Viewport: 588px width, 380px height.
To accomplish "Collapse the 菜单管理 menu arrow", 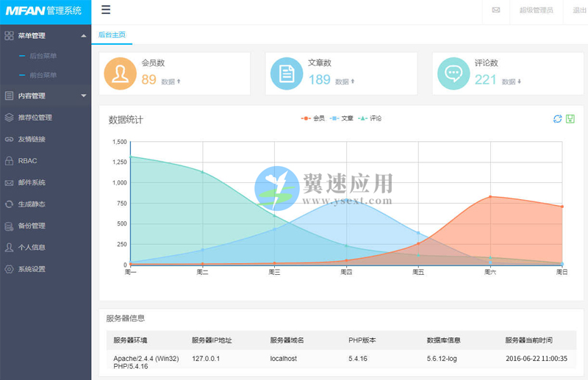I will click(83, 35).
